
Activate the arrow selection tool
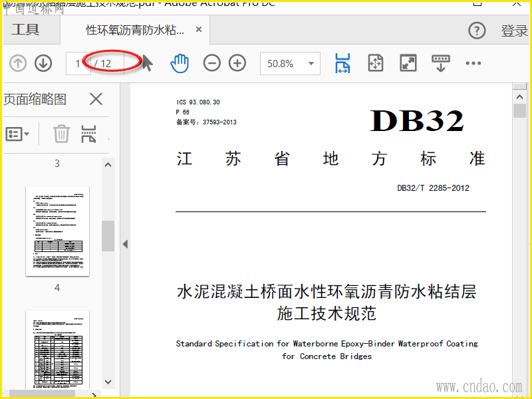147,63
